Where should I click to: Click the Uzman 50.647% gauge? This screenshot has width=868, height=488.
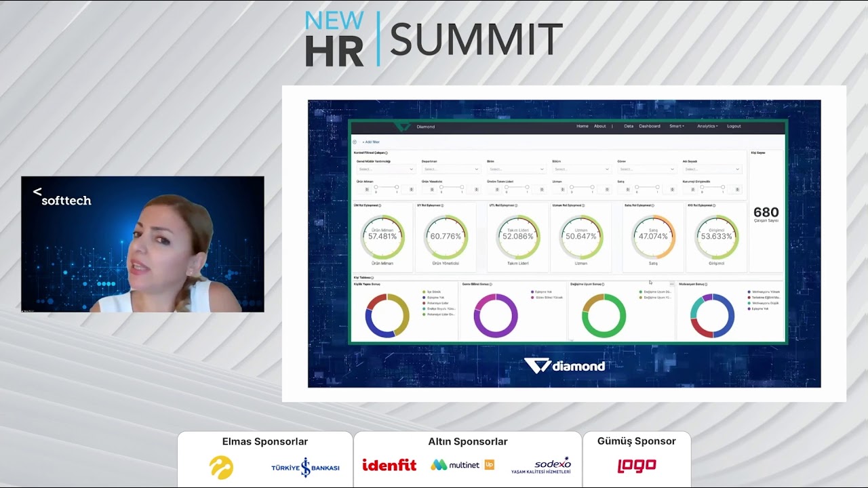pyautogui.click(x=581, y=237)
